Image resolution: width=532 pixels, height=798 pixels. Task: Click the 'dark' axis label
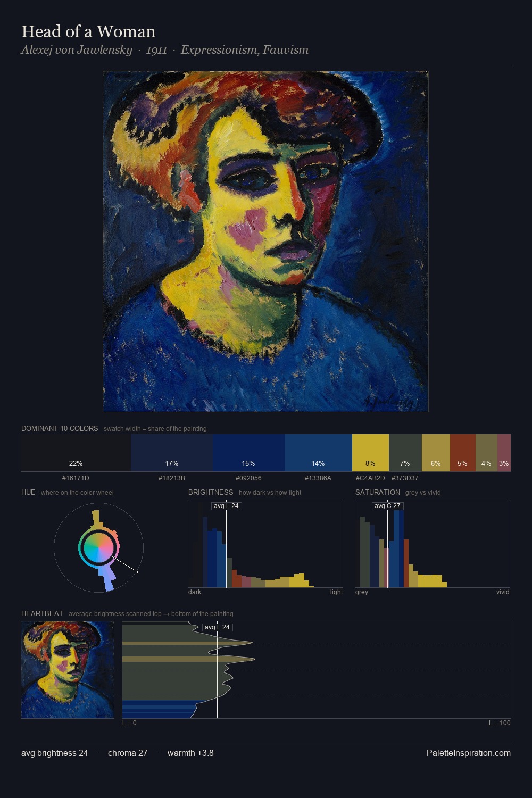coord(195,592)
